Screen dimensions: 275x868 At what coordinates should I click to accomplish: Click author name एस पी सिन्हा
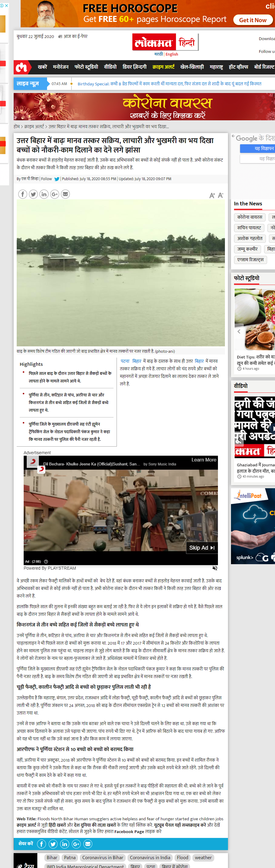coord(30,179)
